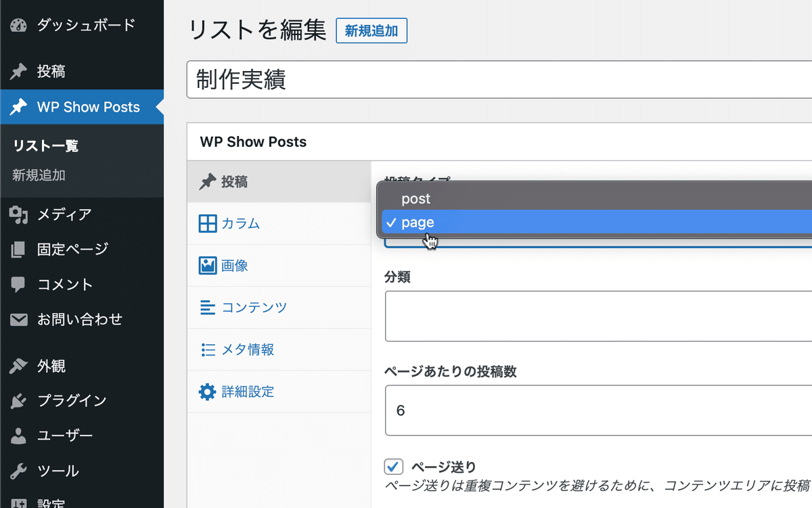Toggle the ページ送り checkbox
812x508 pixels.
click(394, 467)
